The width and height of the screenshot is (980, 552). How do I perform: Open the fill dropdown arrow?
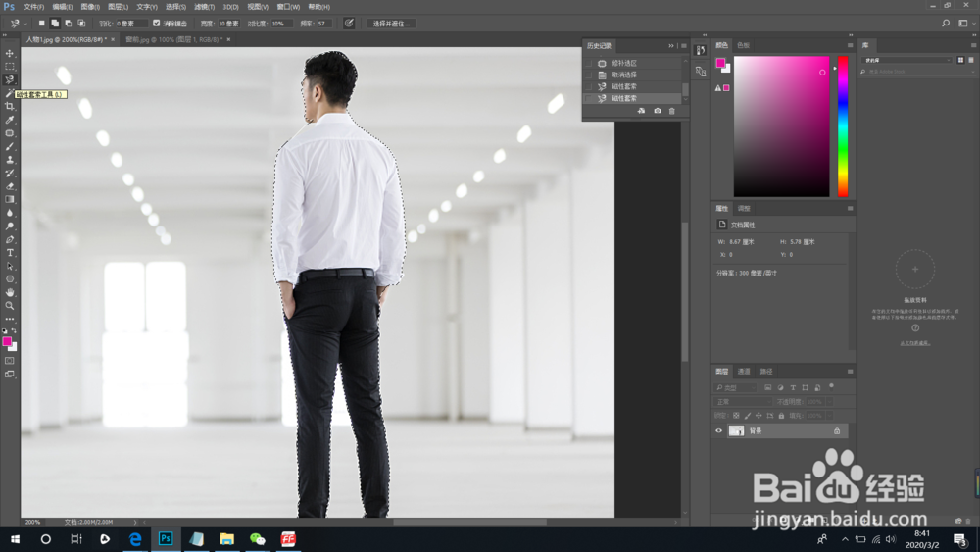(829, 415)
